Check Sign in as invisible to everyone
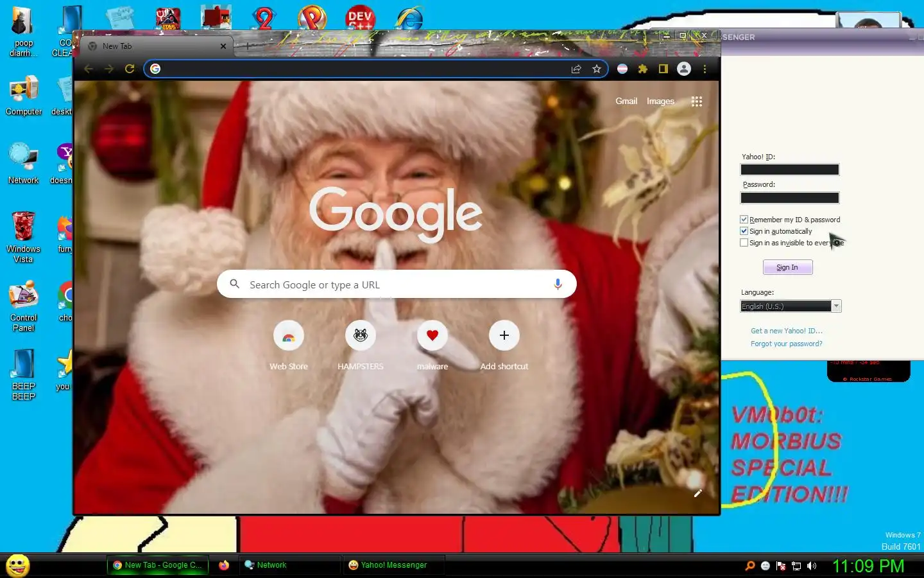The height and width of the screenshot is (578, 924). (x=744, y=243)
